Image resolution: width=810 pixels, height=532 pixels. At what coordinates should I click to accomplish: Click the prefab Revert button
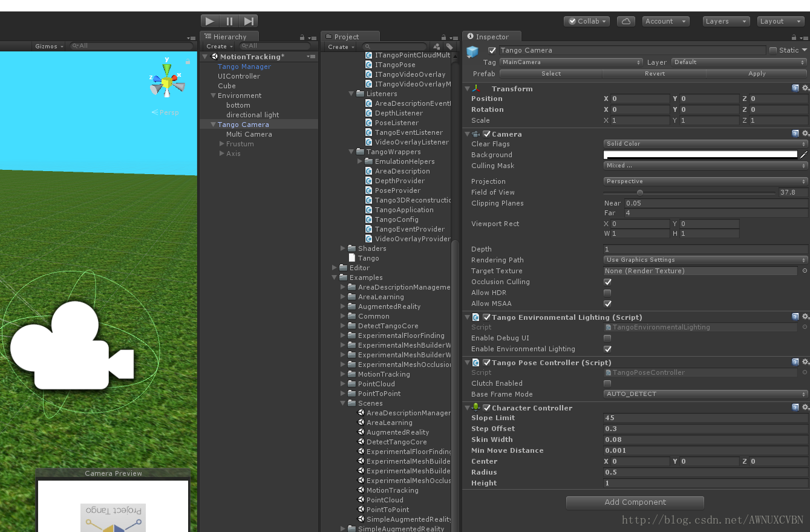655,74
